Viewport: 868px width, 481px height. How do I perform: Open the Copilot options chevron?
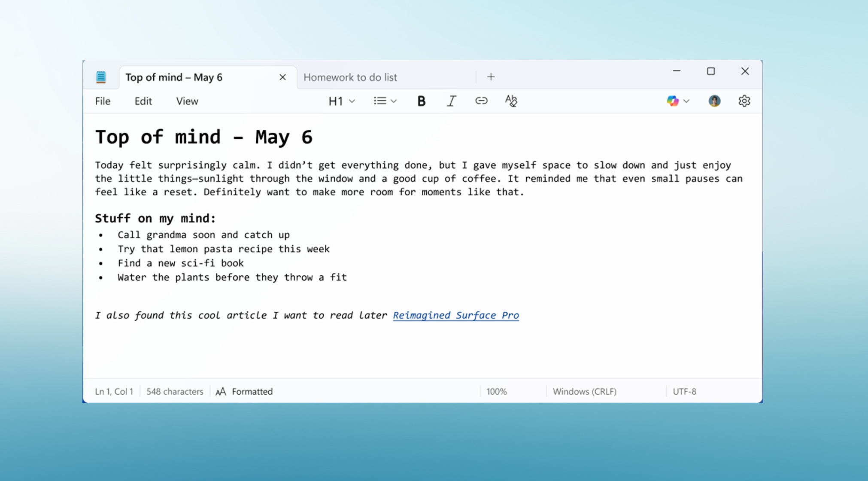click(686, 100)
